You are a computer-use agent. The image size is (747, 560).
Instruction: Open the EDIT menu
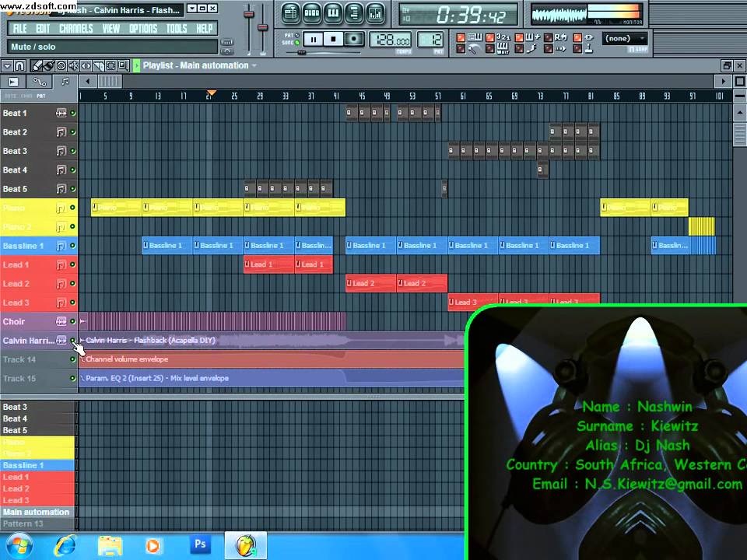click(x=43, y=29)
